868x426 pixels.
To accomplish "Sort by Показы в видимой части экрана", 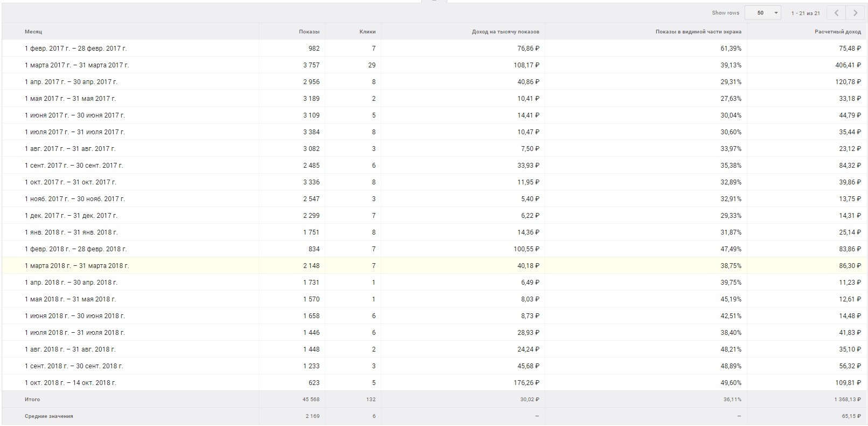I will coord(698,32).
